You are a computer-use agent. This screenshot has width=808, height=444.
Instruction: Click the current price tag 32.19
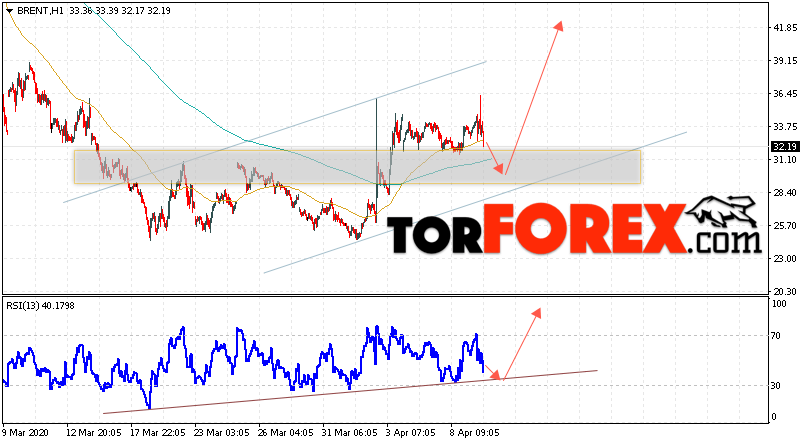pyautogui.click(x=784, y=147)
